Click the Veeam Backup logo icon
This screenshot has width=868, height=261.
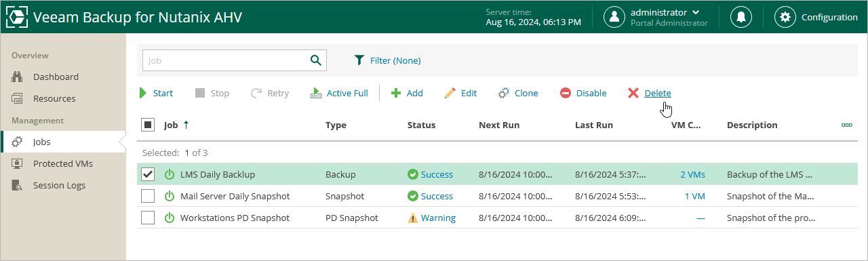coord(16,17)
